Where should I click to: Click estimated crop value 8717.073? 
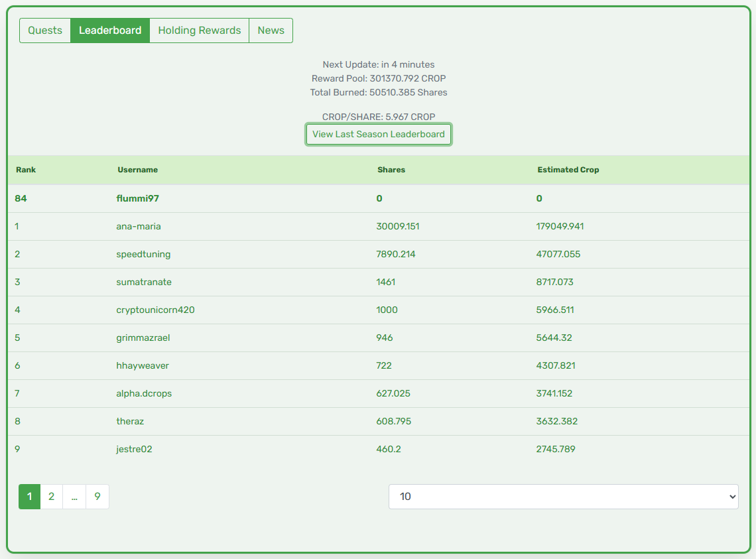click(554, 282)
